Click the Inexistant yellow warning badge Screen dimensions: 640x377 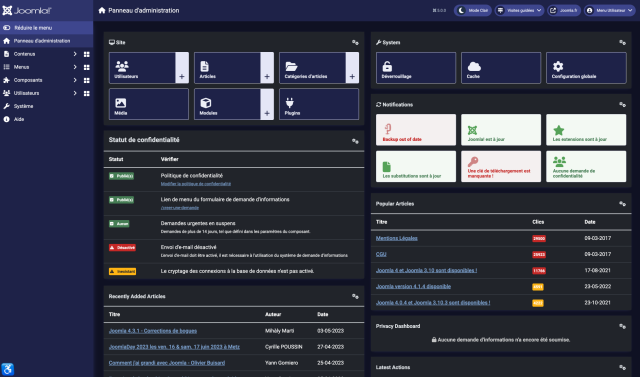pos(122,271)
